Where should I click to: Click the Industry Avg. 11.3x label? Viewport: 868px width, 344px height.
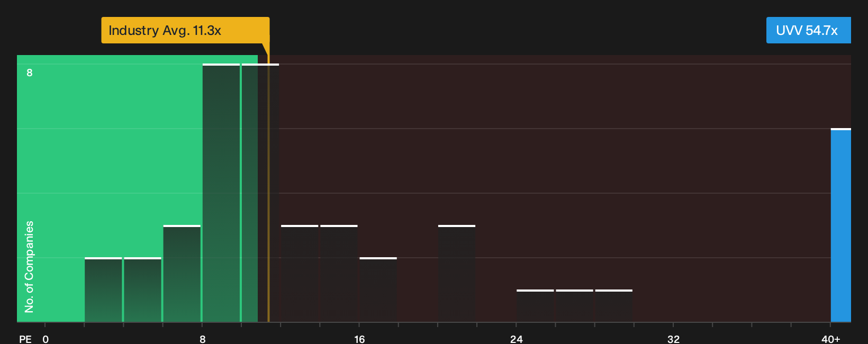click(x=185, y=30)
